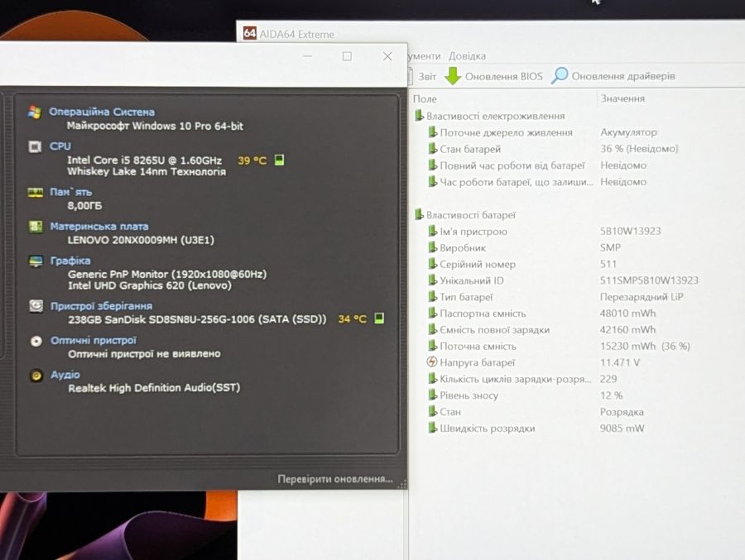
Task: Select the 42160 mWh value
Action: 627,330
